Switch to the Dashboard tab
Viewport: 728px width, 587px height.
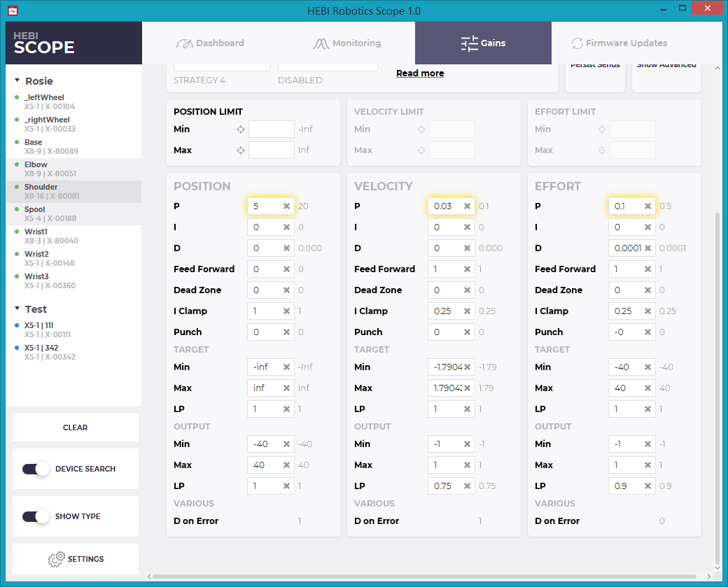point(210,43)
